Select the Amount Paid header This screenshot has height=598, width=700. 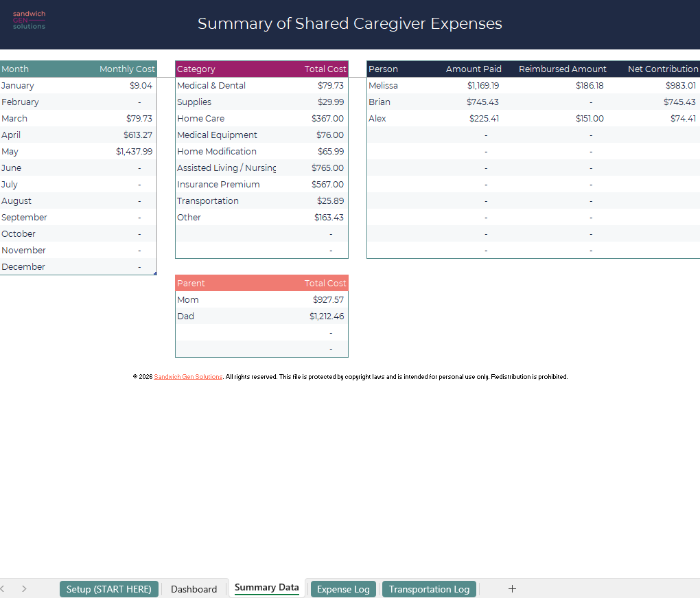pyautogui.click(x=474, y=69)
